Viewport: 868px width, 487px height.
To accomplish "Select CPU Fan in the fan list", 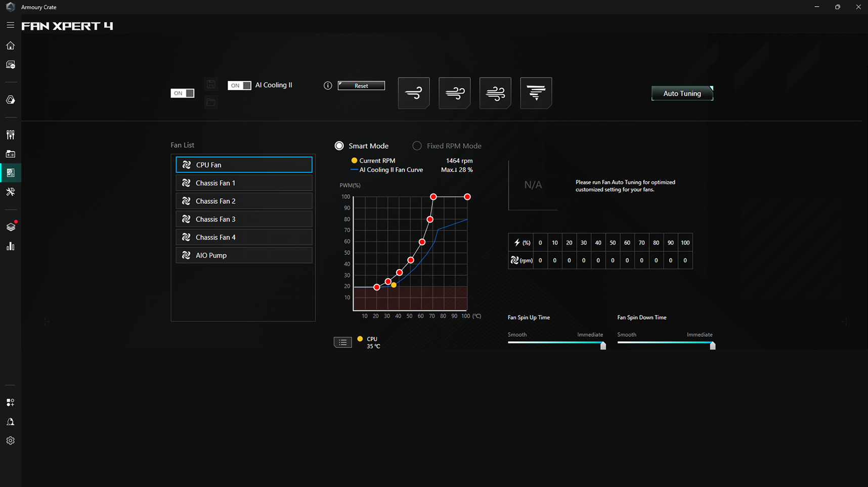I will [244, 165].
